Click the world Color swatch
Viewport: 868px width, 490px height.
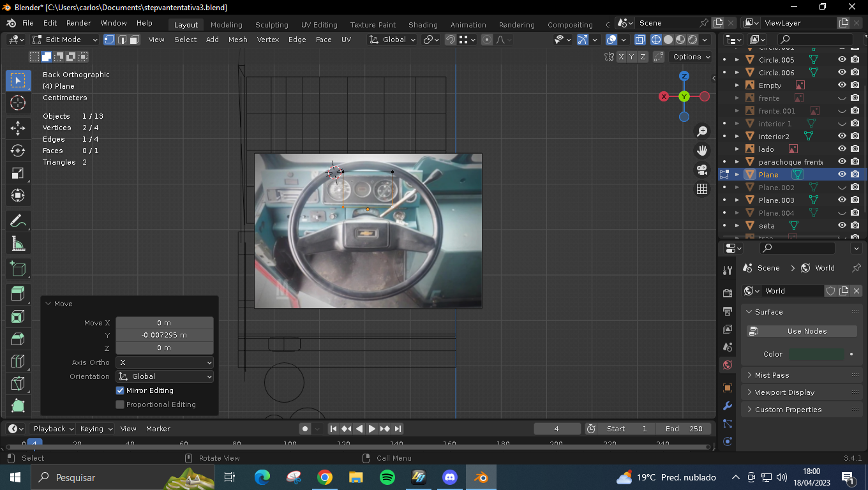click(x=816, y=354)
